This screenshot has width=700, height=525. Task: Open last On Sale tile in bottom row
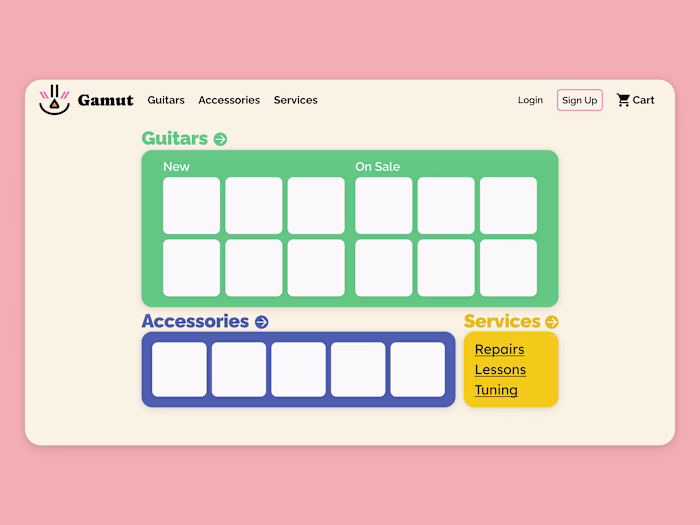coord(508,268)
